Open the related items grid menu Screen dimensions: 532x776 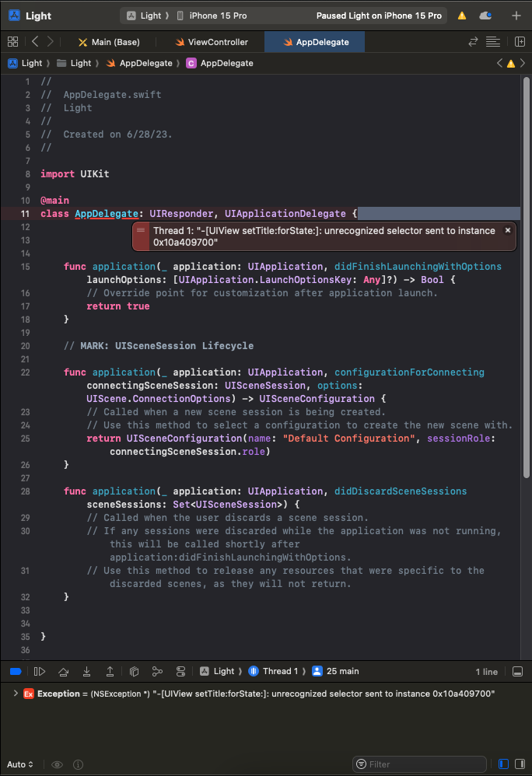(x=12, y=42)
